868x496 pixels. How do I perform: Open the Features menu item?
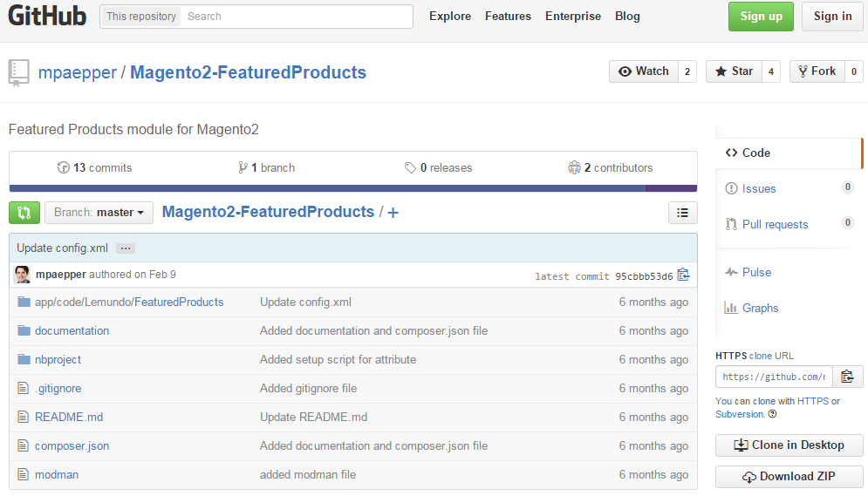tap(509, 16)
